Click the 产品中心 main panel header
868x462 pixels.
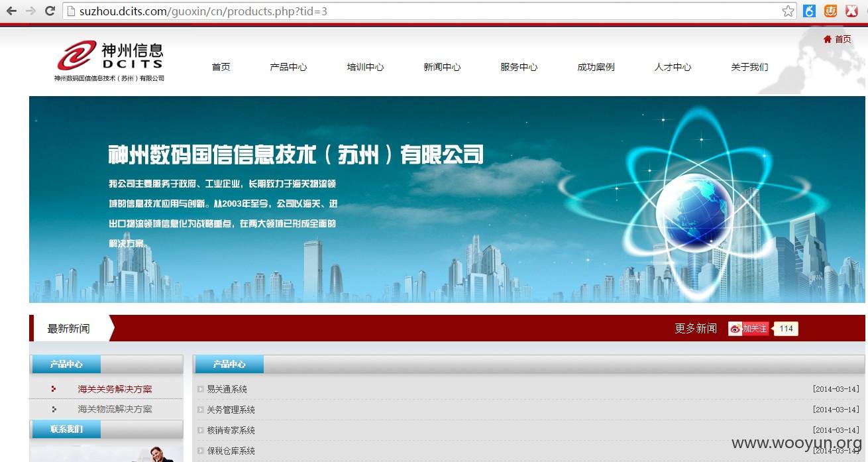pos(229,364)
